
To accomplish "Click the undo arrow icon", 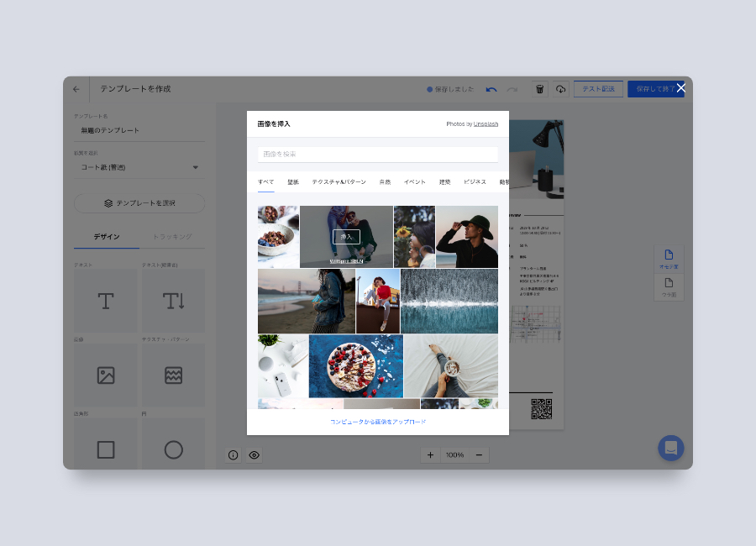I will [491, 89].
